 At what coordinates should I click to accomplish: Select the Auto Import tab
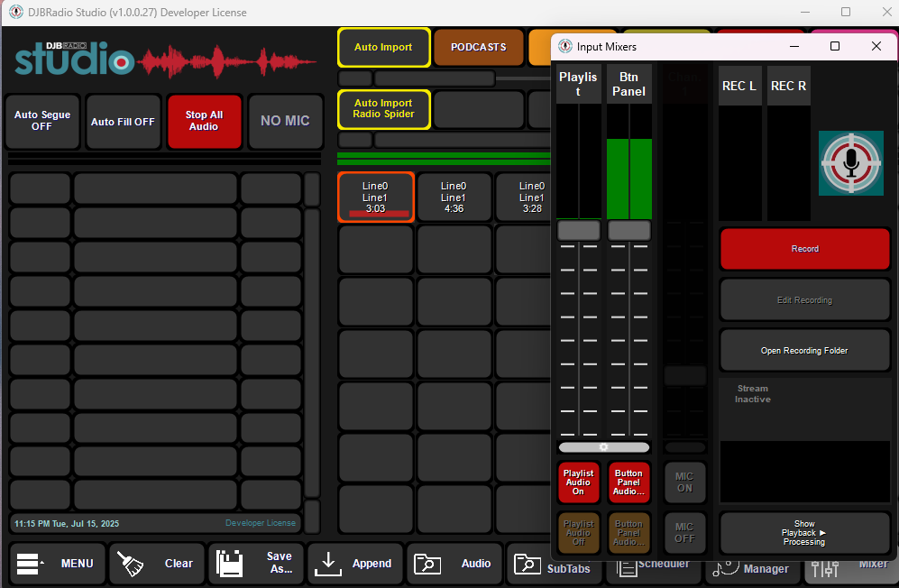coord(383,47)
